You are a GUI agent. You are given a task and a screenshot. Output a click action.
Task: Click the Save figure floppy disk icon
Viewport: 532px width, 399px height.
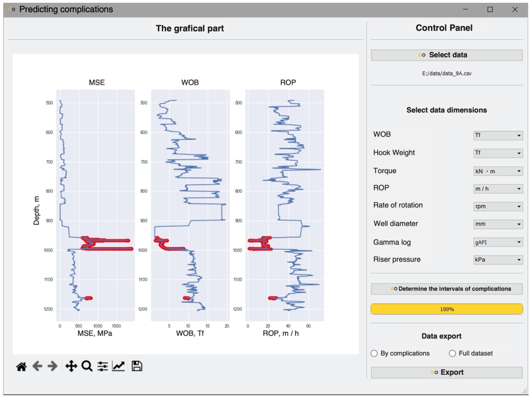(x=137, y=366)
